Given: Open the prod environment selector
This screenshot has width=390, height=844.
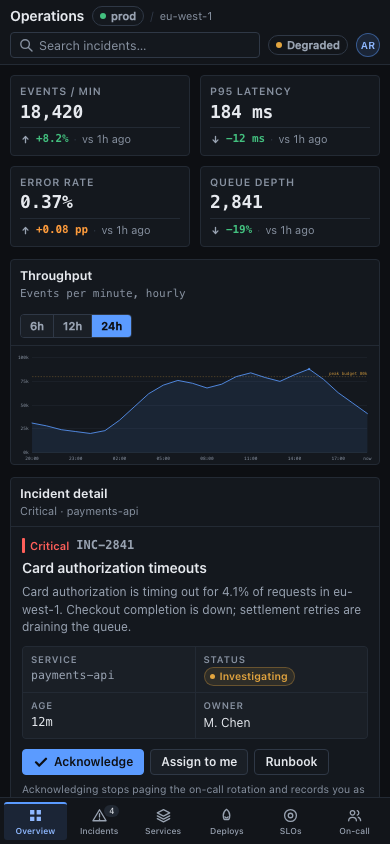Looking at the screenshot, I should 118,16.
